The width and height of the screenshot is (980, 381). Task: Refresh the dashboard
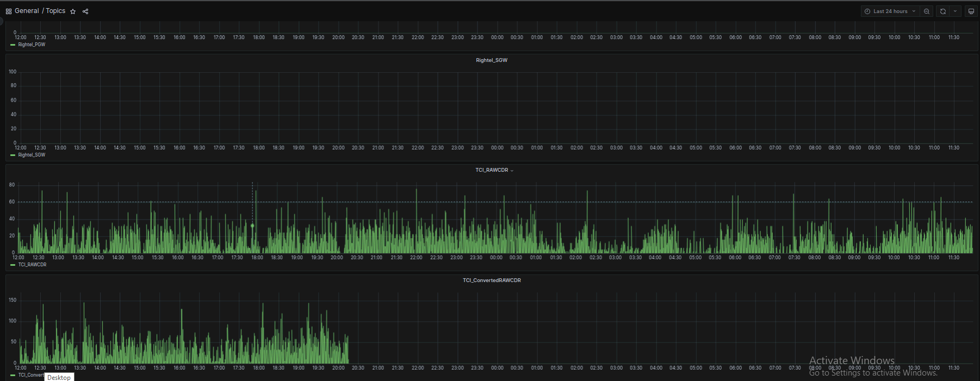tap(943, 11)
